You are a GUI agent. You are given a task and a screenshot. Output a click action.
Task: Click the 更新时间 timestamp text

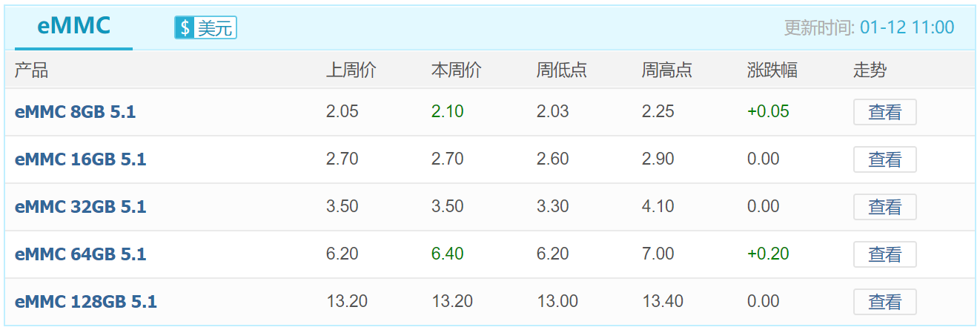click(x=870, y=28)
